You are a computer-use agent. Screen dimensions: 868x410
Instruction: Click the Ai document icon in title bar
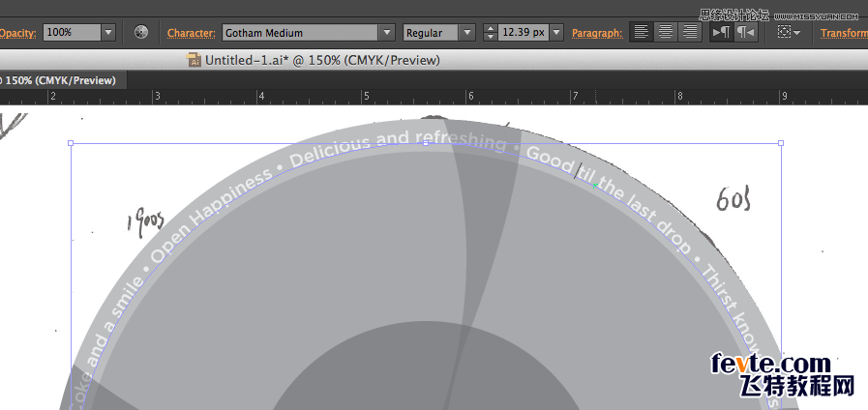[194, 60]
